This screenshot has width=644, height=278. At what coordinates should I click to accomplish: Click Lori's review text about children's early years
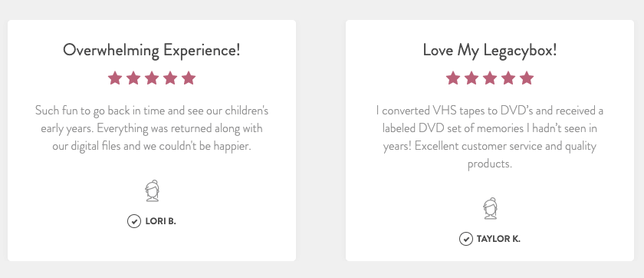[x=152, y=128]
